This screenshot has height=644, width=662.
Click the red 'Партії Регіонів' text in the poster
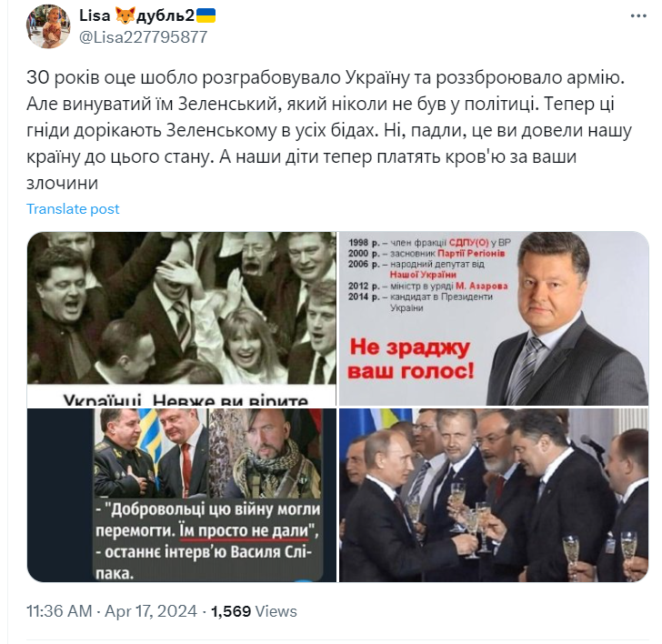click(471, 254)
